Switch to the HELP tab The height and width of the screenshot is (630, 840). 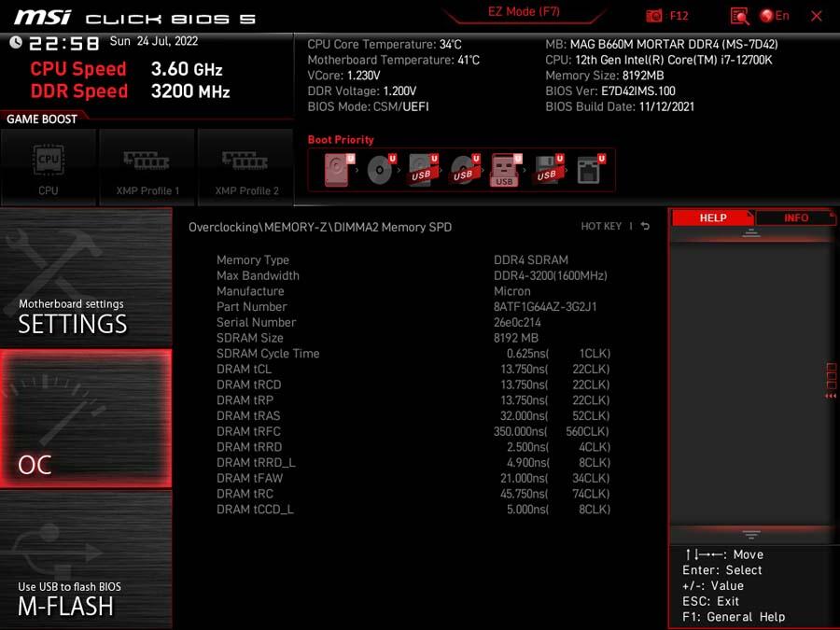pyautogui.click(x=712, y=217)
